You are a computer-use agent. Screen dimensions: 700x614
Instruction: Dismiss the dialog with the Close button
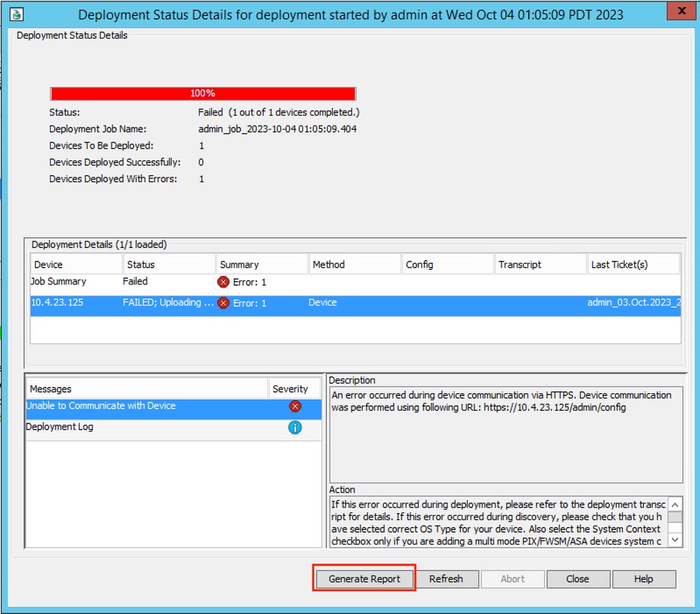pyautogui.click(x=578, y=579)
